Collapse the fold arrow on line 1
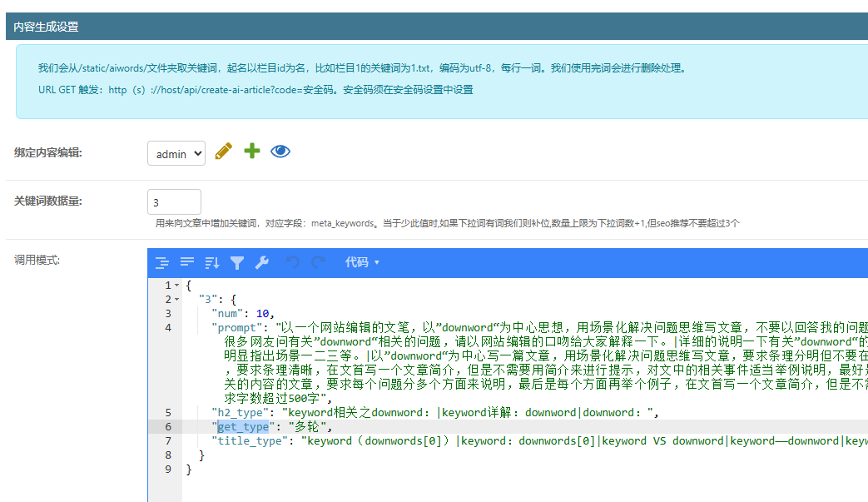 (x=176, y=286)
